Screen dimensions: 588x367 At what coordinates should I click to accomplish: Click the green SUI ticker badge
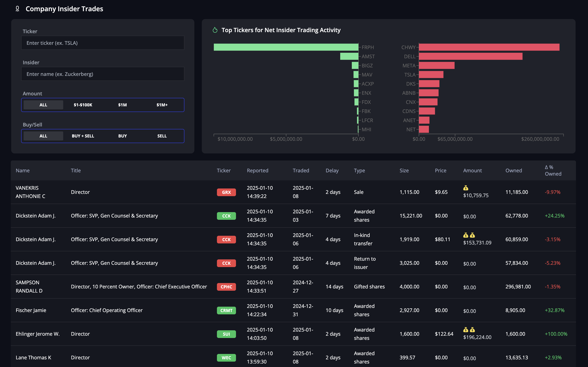(x=226, y=334)
